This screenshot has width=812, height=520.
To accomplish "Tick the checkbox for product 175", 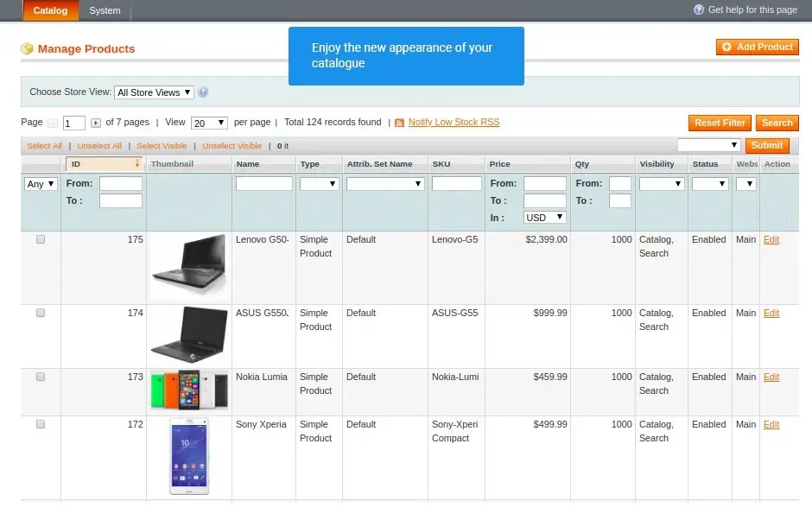I will coord(41,239).
